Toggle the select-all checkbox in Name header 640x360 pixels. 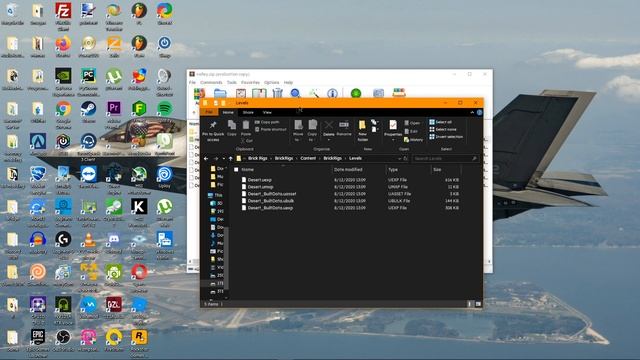point(236,169)
